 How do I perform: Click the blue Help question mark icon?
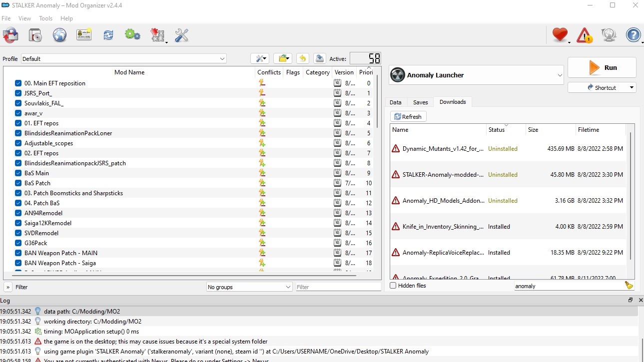pyautogui.click(x=633, y=35)
